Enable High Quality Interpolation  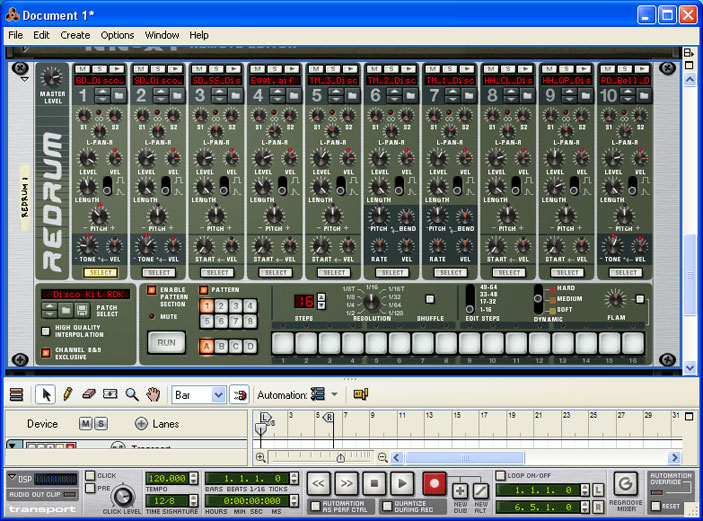click(x=45, y=331)
